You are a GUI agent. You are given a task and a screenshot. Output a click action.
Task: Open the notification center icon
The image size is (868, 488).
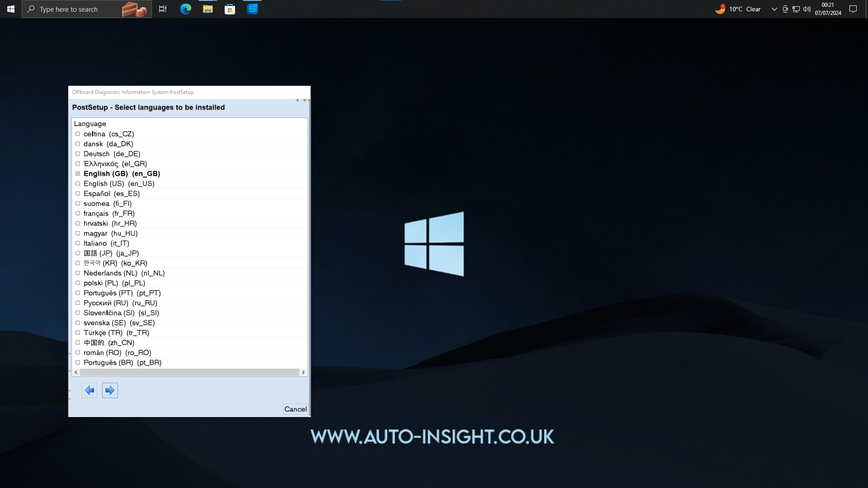tap(853, 9)
